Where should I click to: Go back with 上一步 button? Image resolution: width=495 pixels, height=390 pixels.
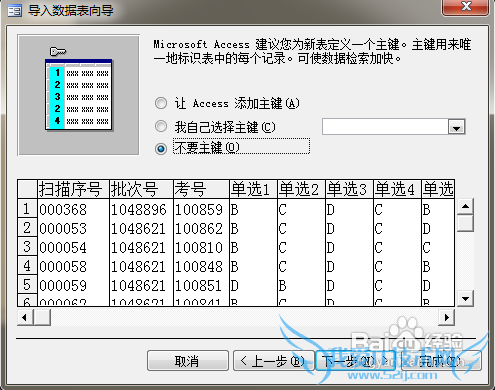pyautogui.click(x=274, y=361)
